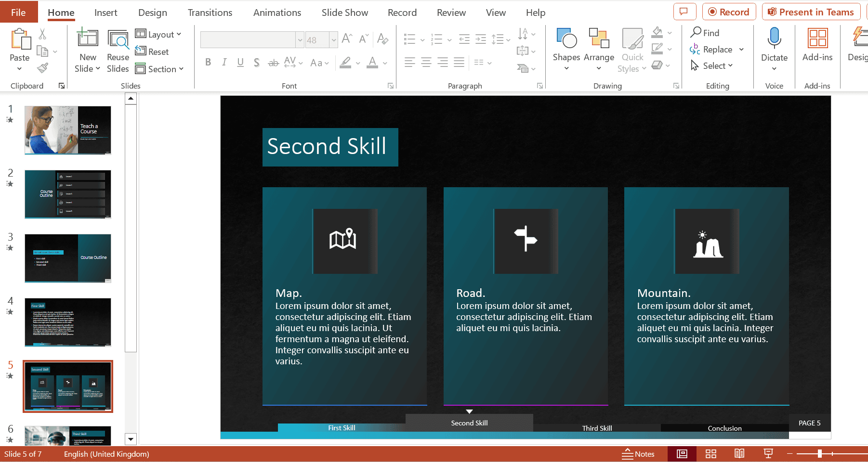Switch to Slide Sorter view in status bar
The image size is (868, 462).
pos(711,453)
